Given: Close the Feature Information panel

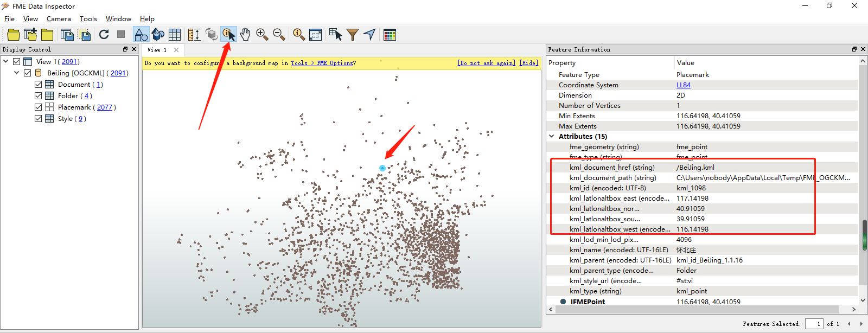Looking at the screenshot, I should pyautogui.click(x=863, y=49).
